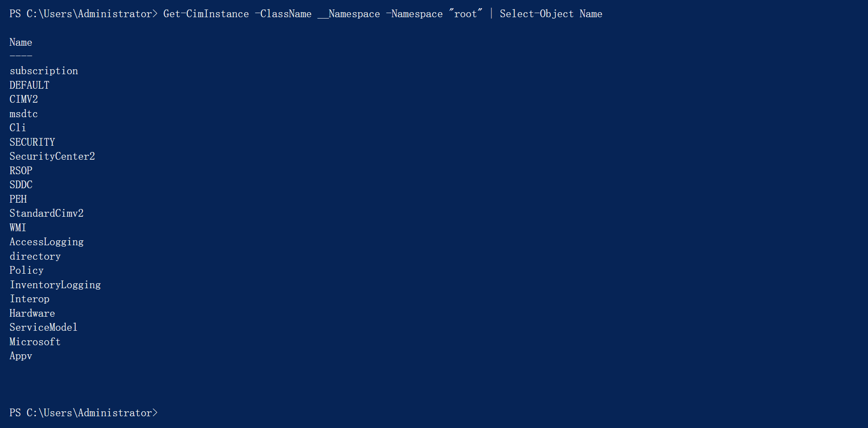This screenshot has height=428, width=868.
Task: Click the WMI namespace line
Action: point(18,228)
